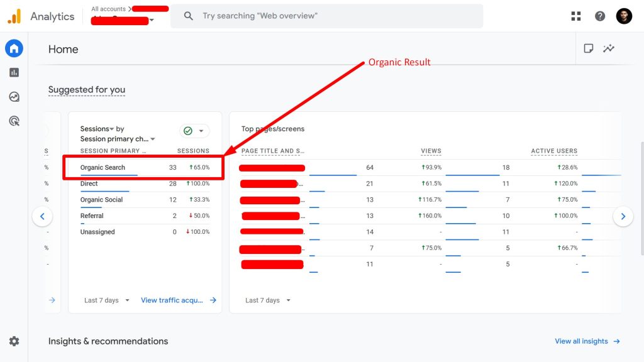
Task: Select the Organic Search channel row
Action: pos(103,167)
